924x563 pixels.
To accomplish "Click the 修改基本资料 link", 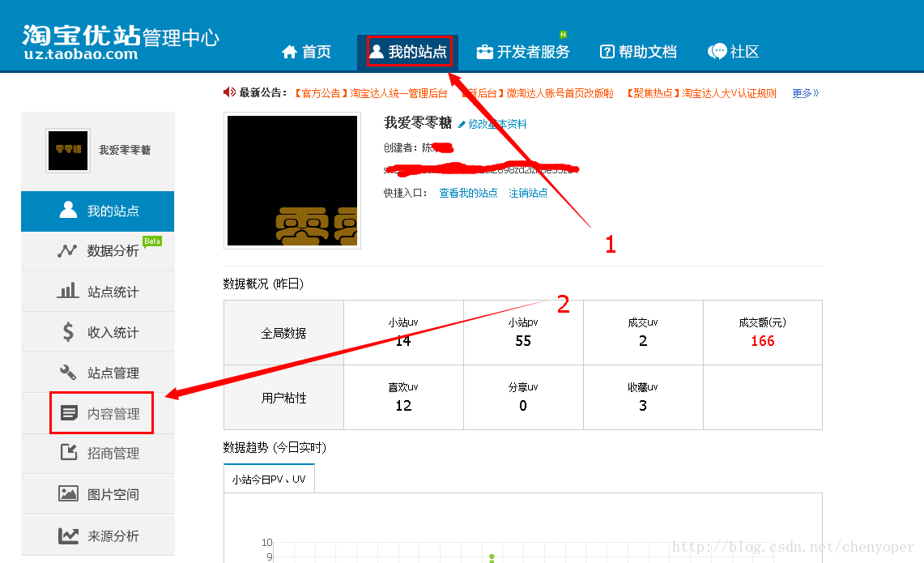I will [x=497, y=125].
